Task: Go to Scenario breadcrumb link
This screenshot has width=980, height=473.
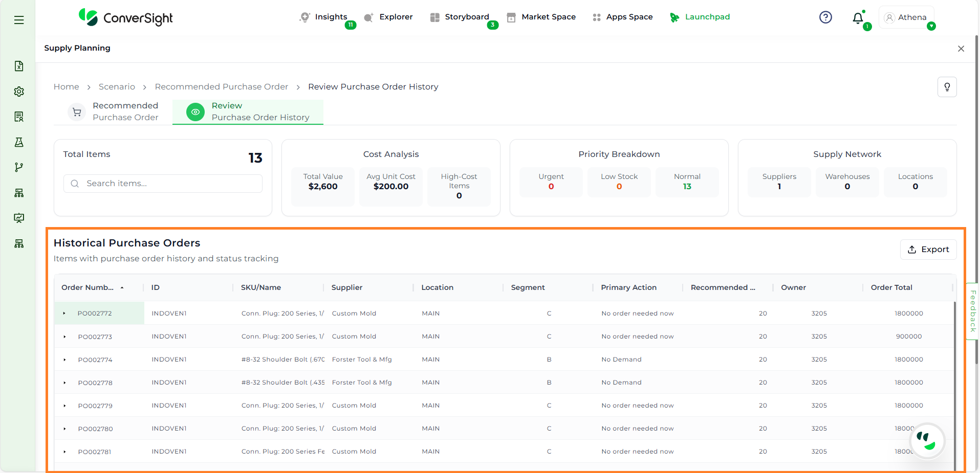Action: [117, 87]
